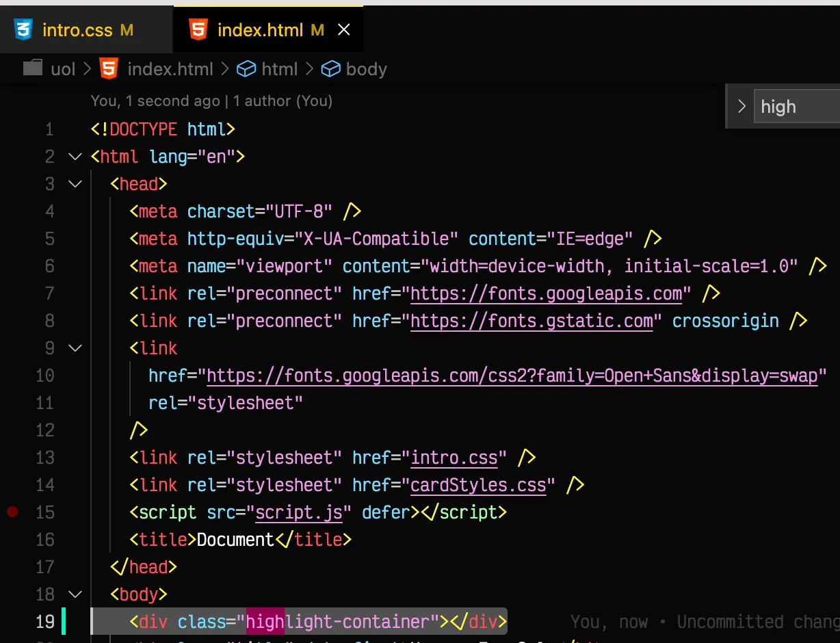Viewport: 840px width, 643px height.
Task: Open the cardStyles.css href link
Action: click(x=478, y=485)
